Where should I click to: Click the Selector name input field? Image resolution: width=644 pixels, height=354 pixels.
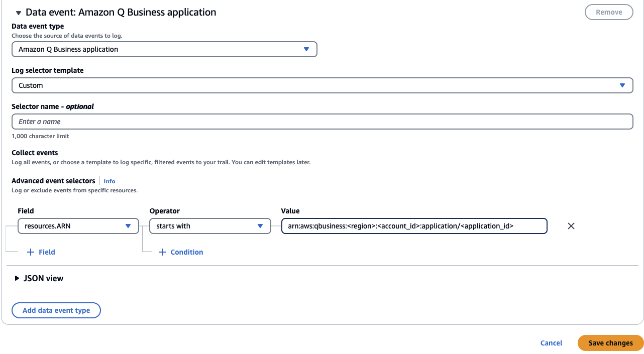click(x=321, y=122)
